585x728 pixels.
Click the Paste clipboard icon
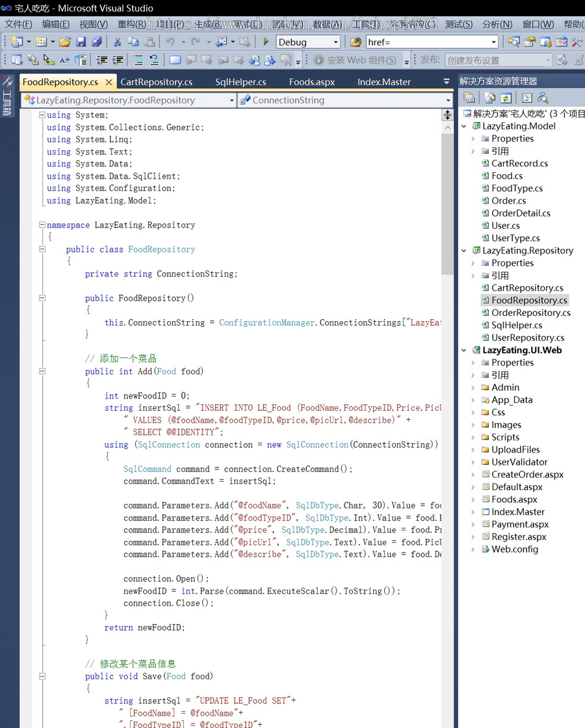[149, 42]
